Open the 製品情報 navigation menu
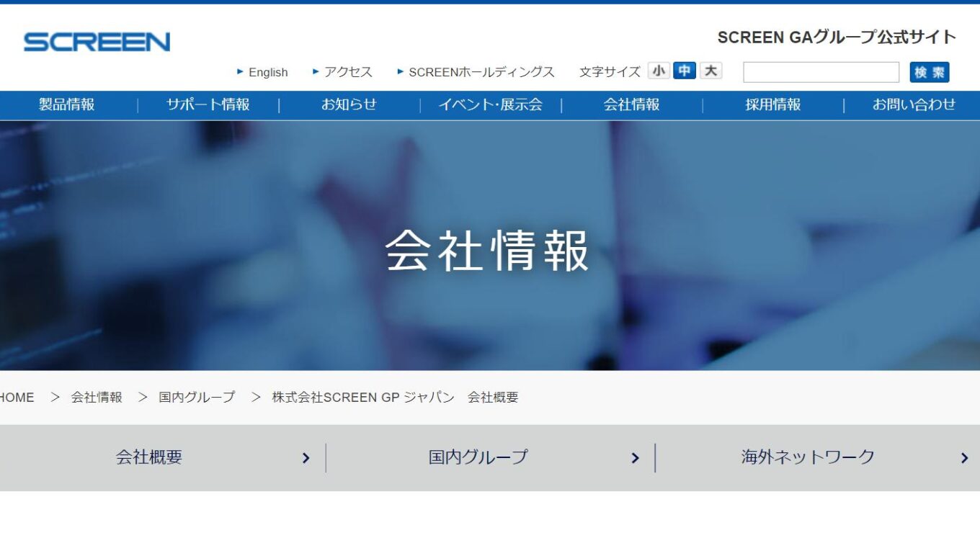980x551 pixels. pos(65,104)
